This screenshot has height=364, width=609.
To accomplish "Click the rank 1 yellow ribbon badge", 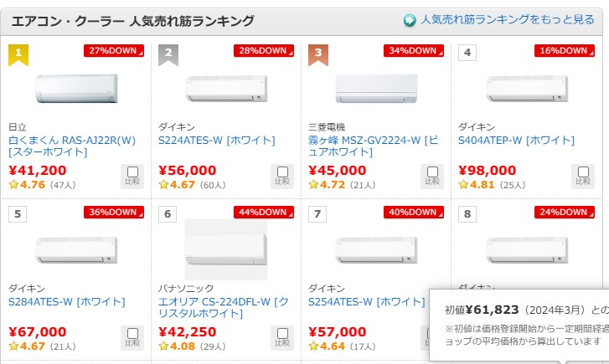I will [18, 54].
